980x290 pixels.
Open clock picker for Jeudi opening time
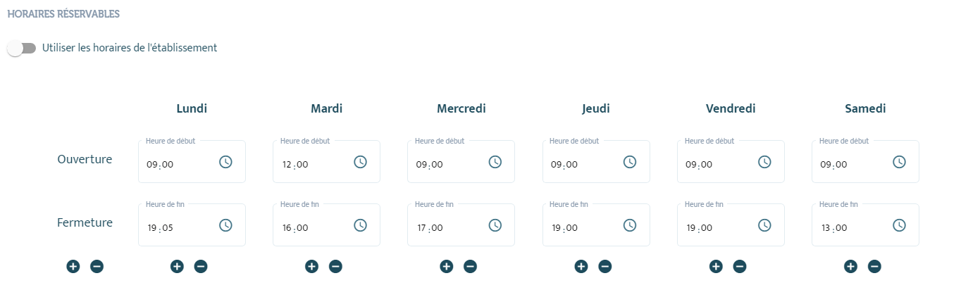click(x=630, y=162)
